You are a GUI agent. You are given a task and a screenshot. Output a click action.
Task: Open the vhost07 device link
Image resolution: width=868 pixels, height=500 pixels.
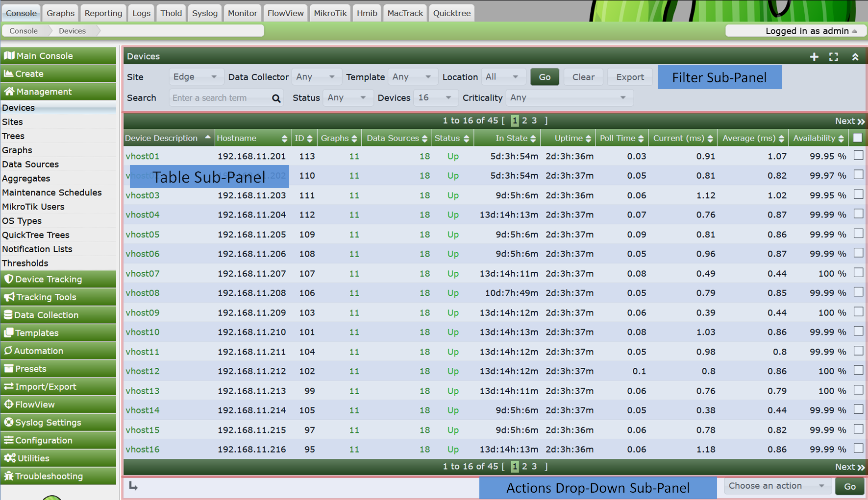tap(143, 273)
